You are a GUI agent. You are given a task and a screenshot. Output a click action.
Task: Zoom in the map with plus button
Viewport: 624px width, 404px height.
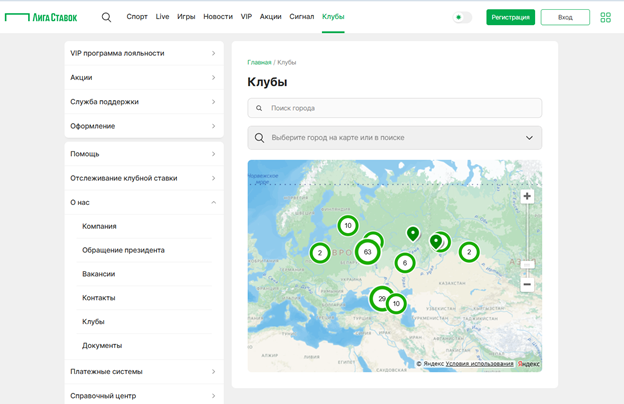(527, 196)
